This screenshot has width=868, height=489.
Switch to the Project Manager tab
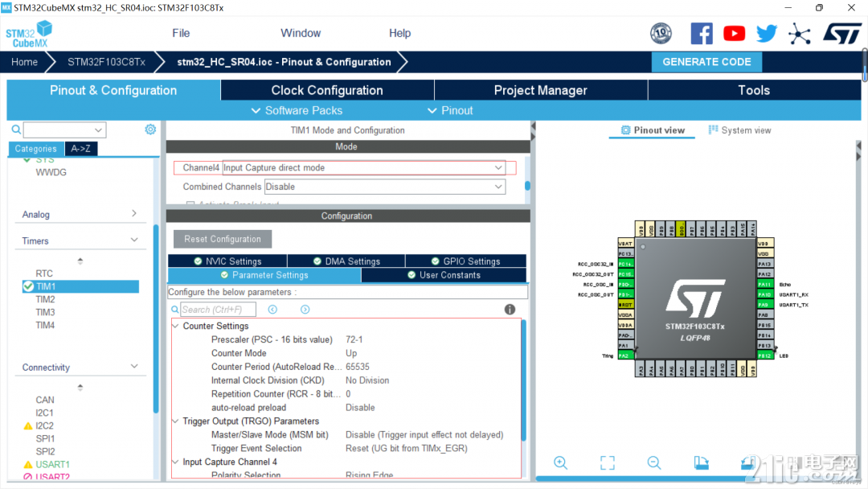541,90
